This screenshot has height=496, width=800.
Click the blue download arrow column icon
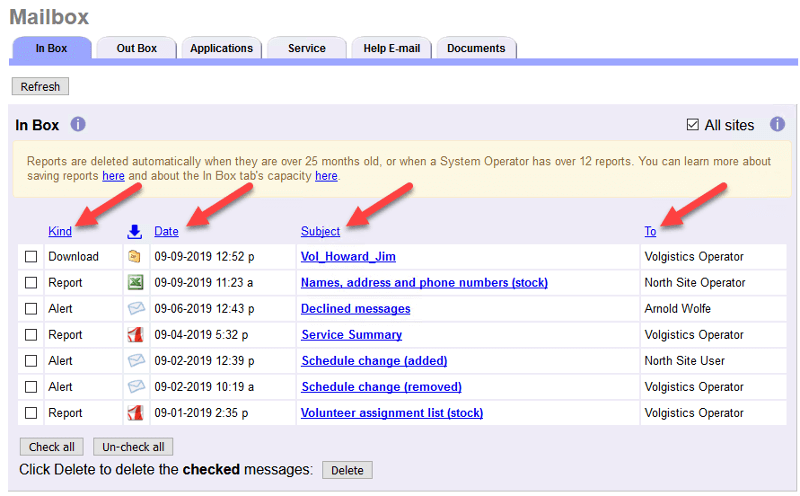click(135, 232)
